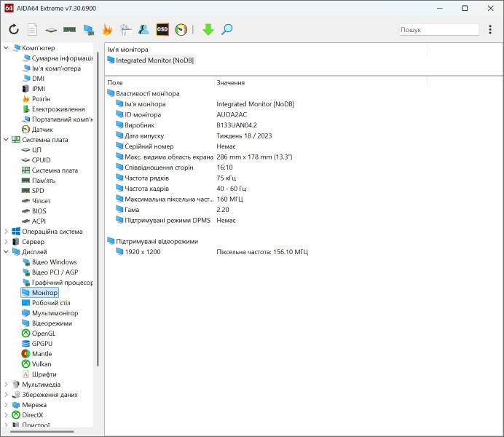Expand the Збереження даних node
This screenshot has height=437, width=504.
[6, 395]
